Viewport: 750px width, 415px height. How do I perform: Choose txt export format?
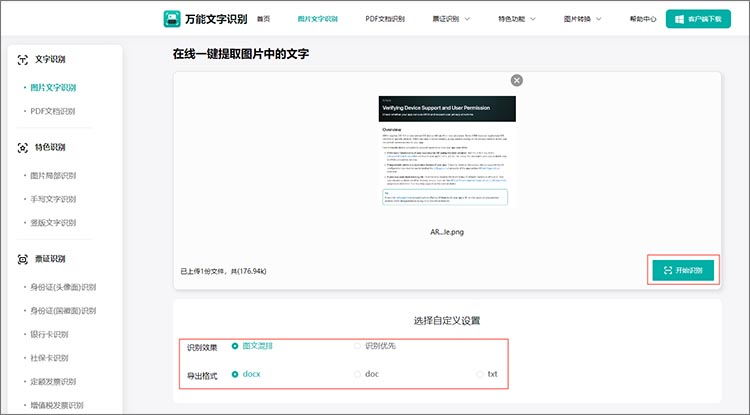tap(487, 374)
